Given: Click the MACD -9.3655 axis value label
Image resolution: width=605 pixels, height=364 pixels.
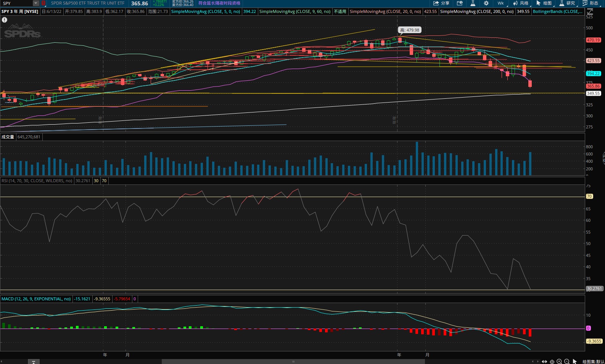Looking at the screenshot, I should tap(594, 341).
